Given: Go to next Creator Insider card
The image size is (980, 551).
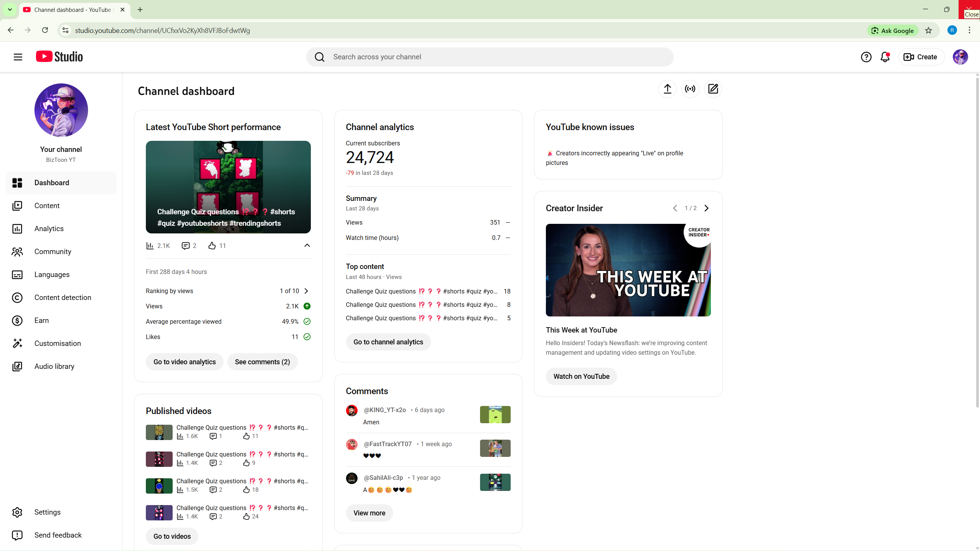Looking at the screenshot, I should point(707,208).
